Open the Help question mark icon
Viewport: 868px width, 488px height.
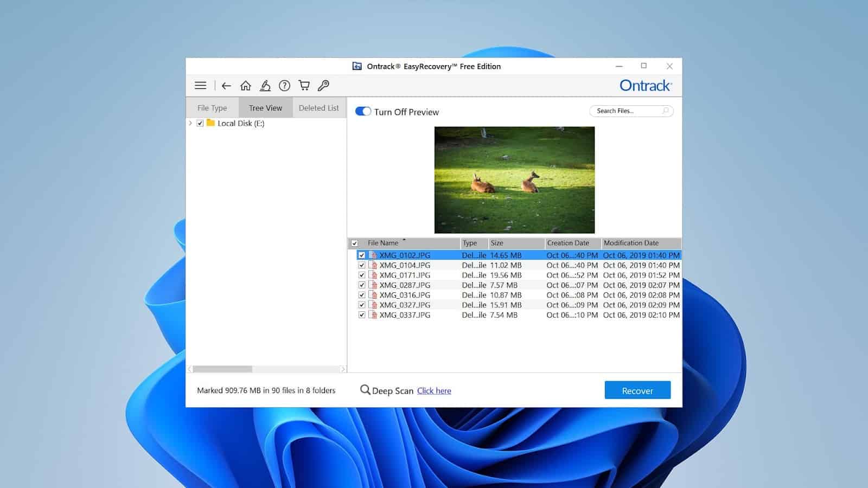click(x=284, y=86)
